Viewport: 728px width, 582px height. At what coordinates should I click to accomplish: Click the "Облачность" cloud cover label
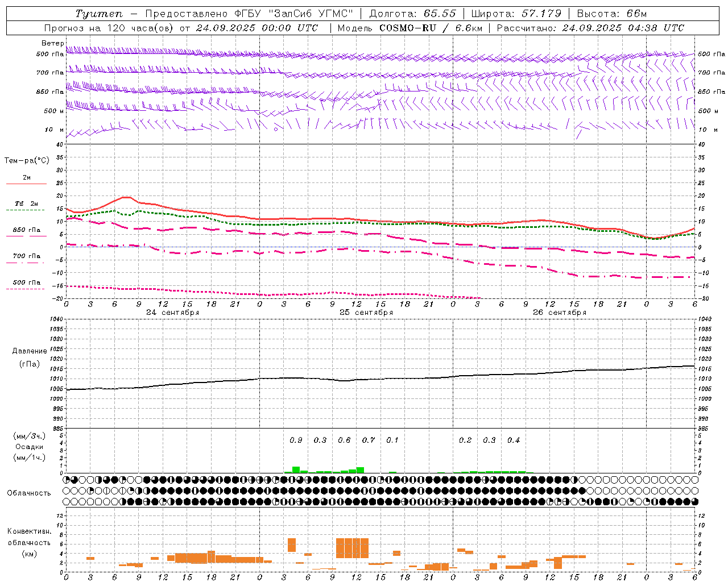point(29,493)
